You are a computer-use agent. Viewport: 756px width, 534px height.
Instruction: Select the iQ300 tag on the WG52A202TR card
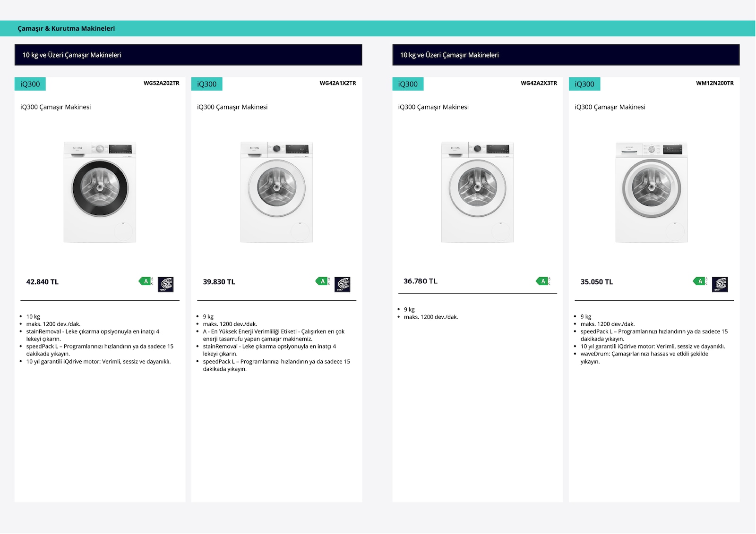pos(30,84)
